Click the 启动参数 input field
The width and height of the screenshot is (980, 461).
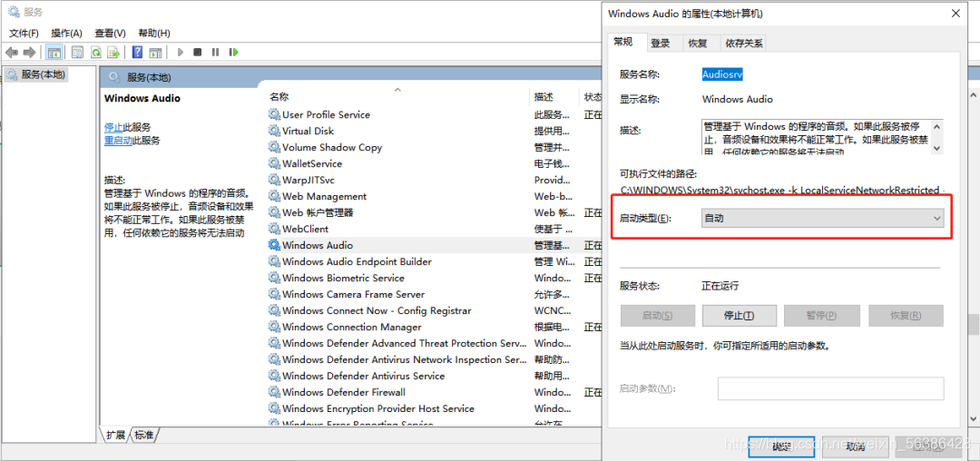830,387
